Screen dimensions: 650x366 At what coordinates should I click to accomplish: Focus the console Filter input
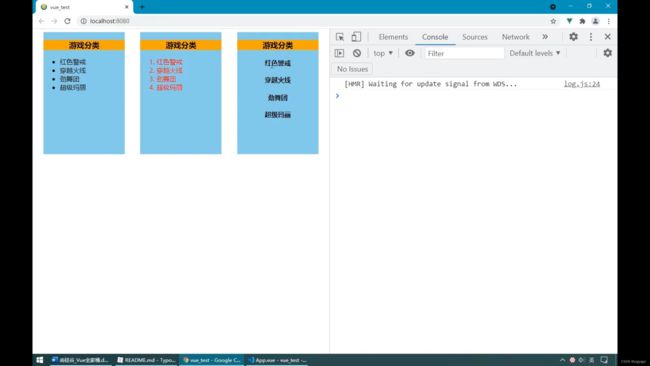[x=464, y=53]
